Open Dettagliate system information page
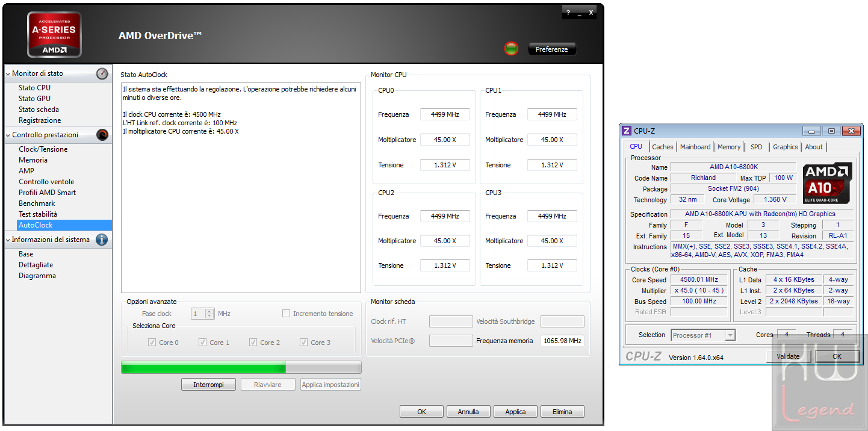868x431 pixels. click(36, 265)
